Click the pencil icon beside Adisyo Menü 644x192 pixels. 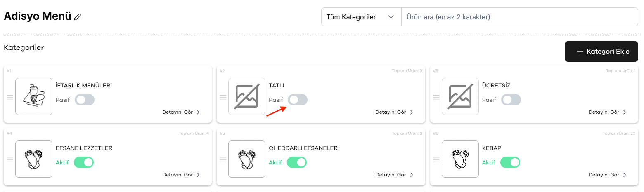coord(78,17)
